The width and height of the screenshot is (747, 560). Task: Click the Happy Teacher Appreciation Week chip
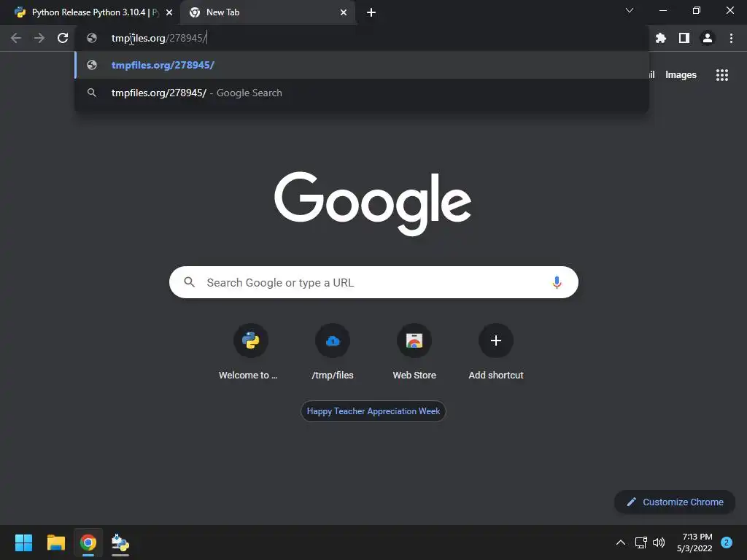373,411
